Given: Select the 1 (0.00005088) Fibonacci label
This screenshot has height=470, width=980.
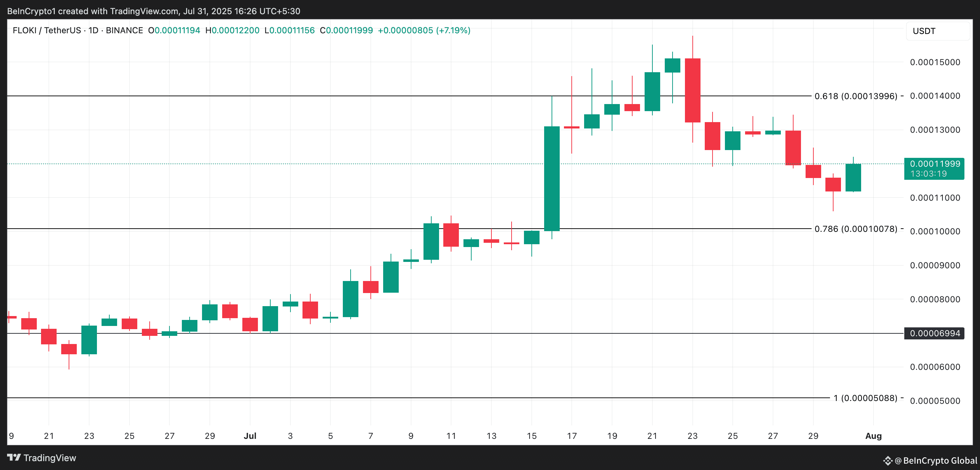Looking at the screenshot, I should 865,398.
